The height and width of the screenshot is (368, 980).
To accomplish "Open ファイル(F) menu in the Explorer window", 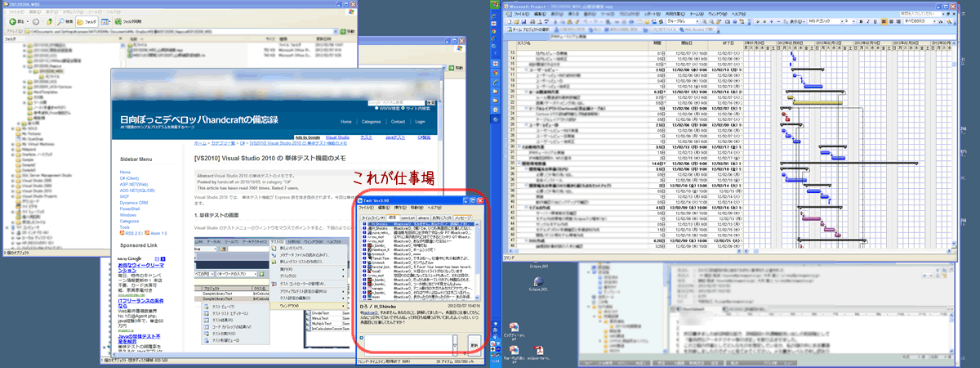I will [16, 11].
